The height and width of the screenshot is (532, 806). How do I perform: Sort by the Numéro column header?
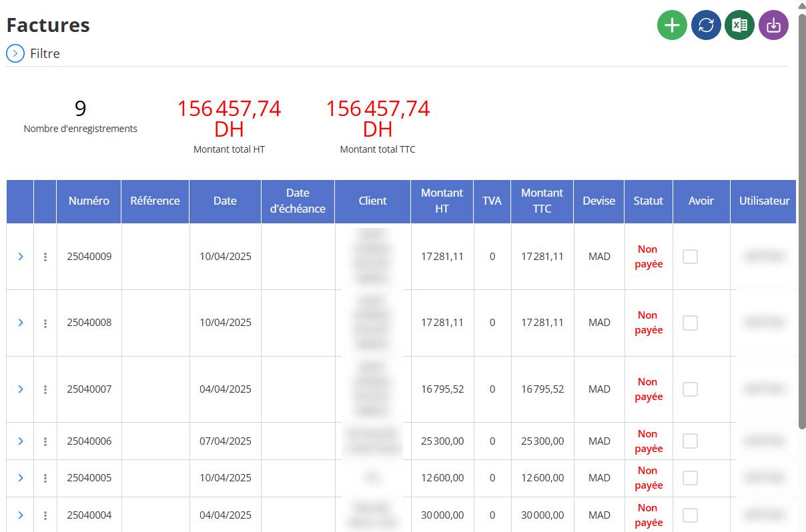coord(89,201)
